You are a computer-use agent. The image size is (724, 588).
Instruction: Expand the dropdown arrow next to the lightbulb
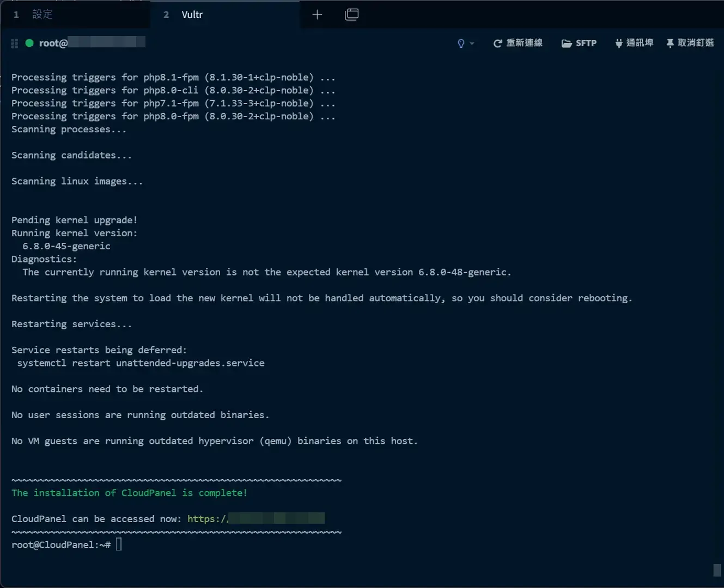tap(472, 44)
